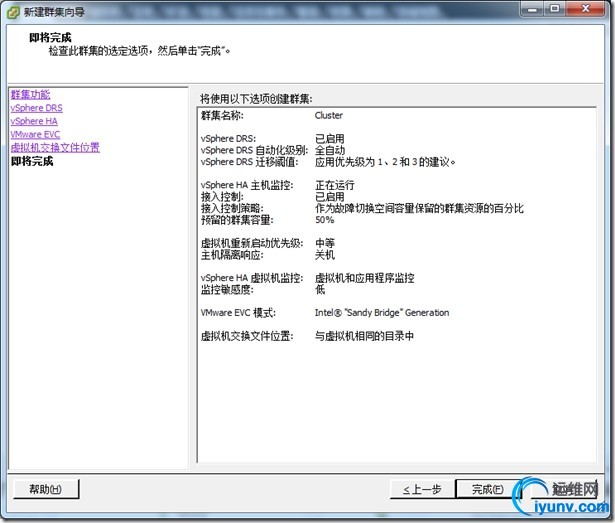Click the Intel Sandy Bridge Generation value
The height and width of the screenshot is (523, 615).
tap(382, 313)
